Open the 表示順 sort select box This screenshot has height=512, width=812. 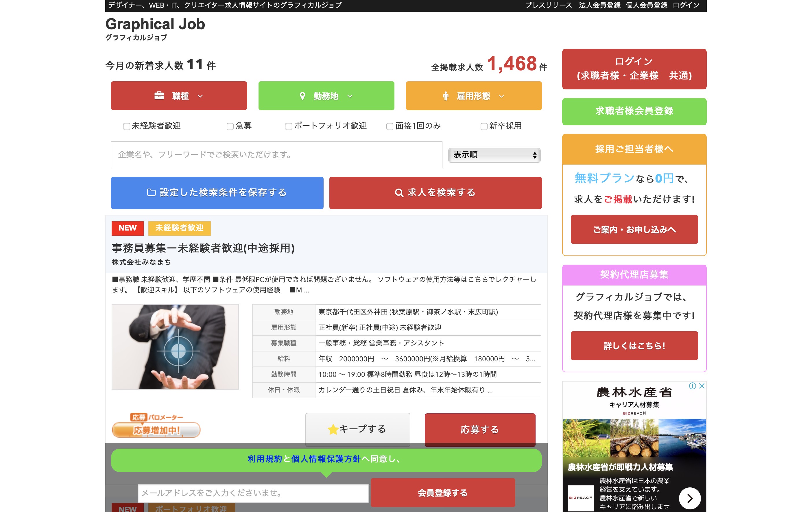point(494,155)
